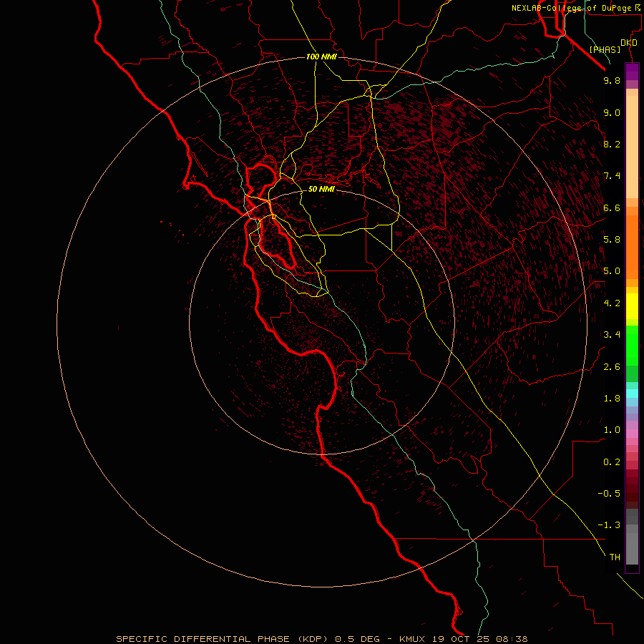The width and height of the screenshot is (644, 644).
Task: Click the 7.4 scale value
Action: pyautogui.click(x=612, y=176)
